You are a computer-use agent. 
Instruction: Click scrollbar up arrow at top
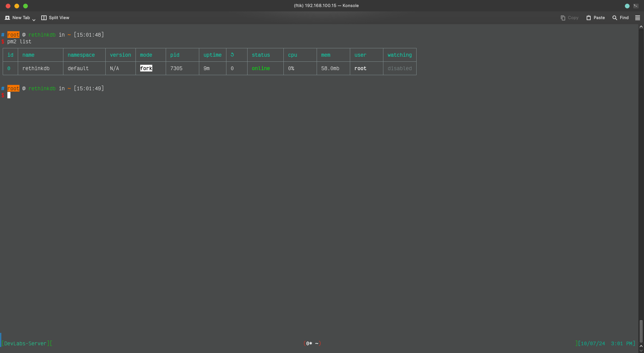(x=641, y=27)
